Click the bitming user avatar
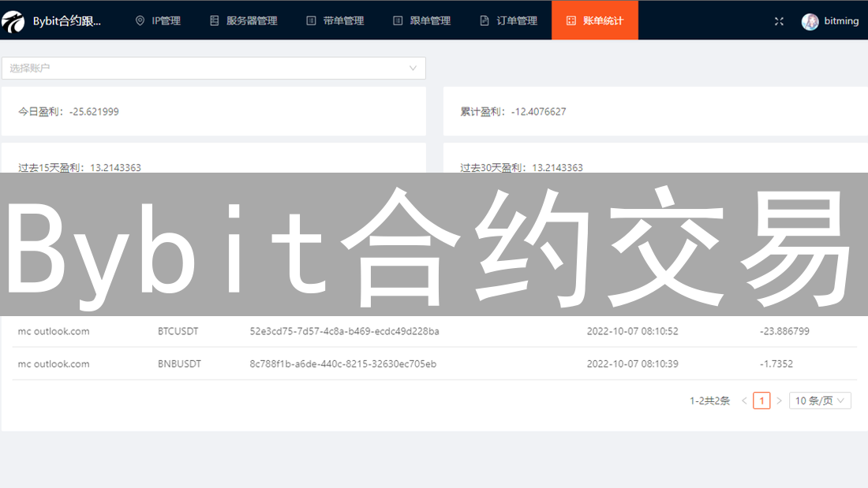The width and height of the screenshot is (868, 488). [810, 21]
